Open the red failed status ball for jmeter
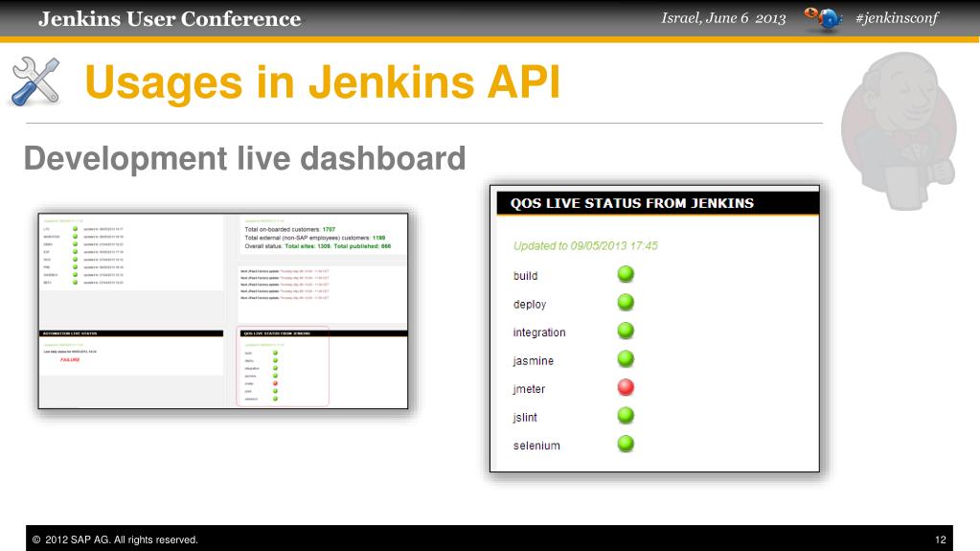Image resolution: width=980 pixels, height=551 pixels. [626, 387]
